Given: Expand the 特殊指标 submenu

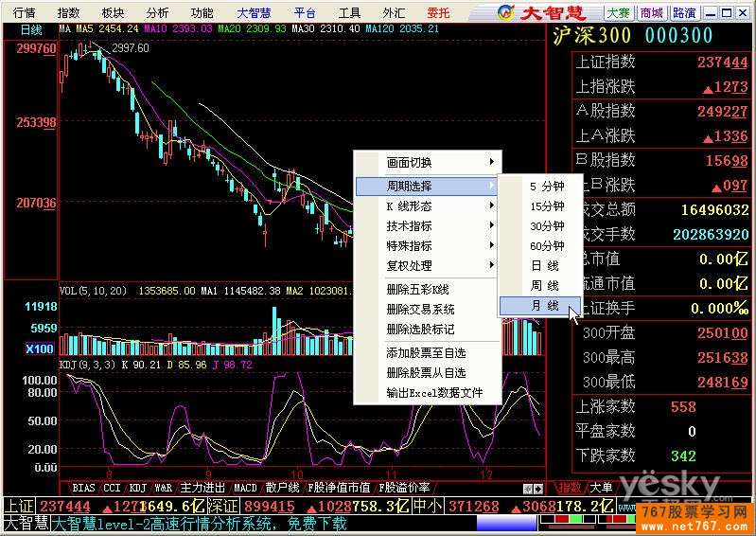Looking at the screenshot, I should click(429, 245).
